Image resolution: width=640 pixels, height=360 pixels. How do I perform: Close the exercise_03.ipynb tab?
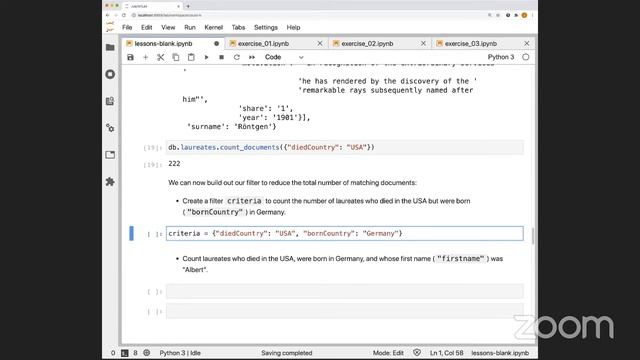[527, 43]
